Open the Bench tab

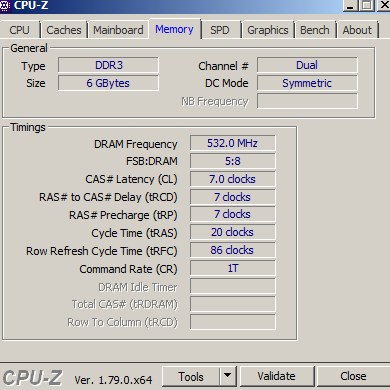pyautogui.click(x=315, y=30)
